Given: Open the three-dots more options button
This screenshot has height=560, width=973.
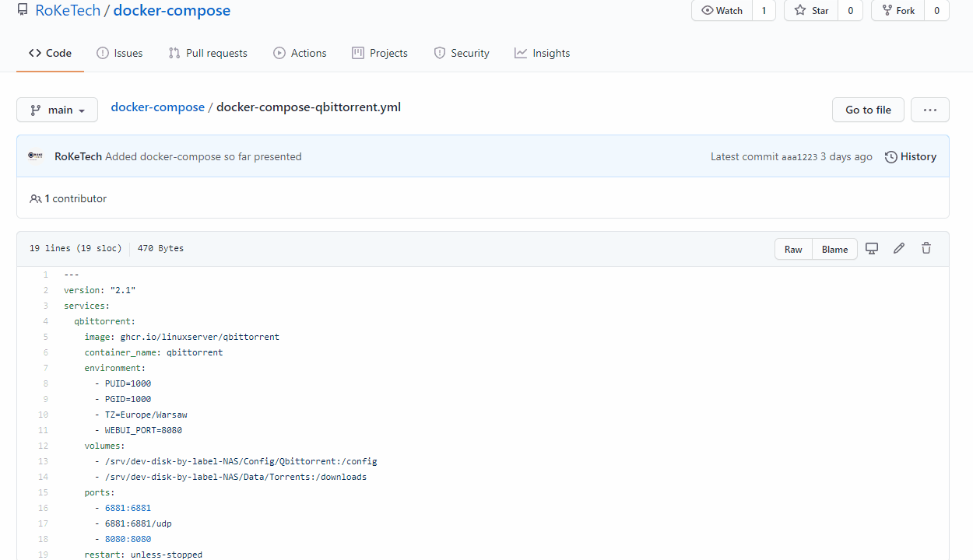Looking at the screenshot, I should pyautogui.click(x=930, y=110).
